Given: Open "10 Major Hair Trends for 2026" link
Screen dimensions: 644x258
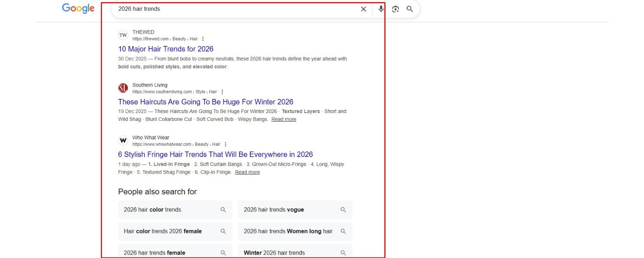Looking at the screenshot, I should [x=166, y=49].
